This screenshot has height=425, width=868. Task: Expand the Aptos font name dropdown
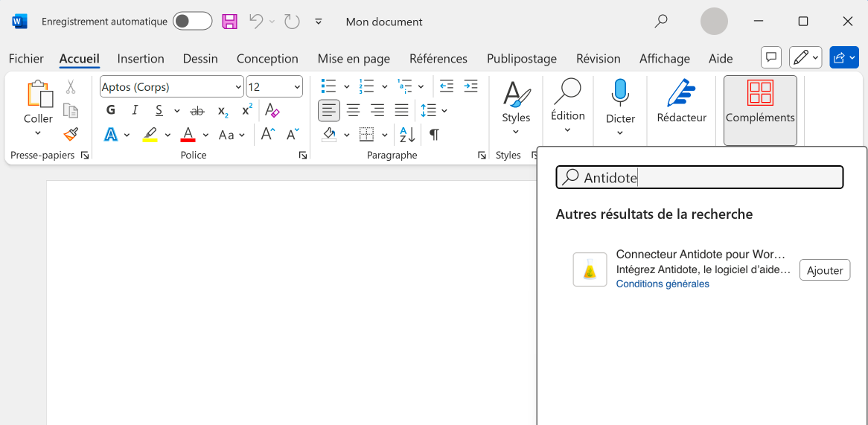click(238, 87)
